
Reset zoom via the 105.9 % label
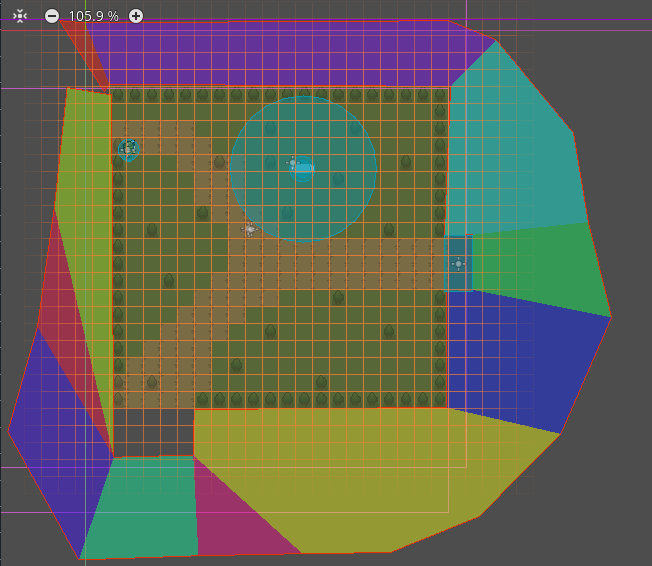pos(93,16)
